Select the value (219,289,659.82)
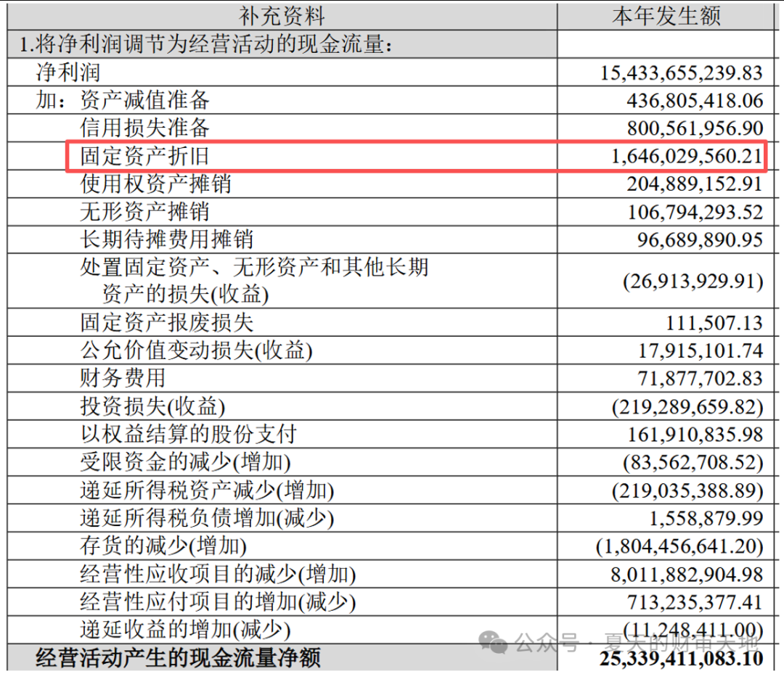The height and width of the screenshot is (674, 784). 687,407
